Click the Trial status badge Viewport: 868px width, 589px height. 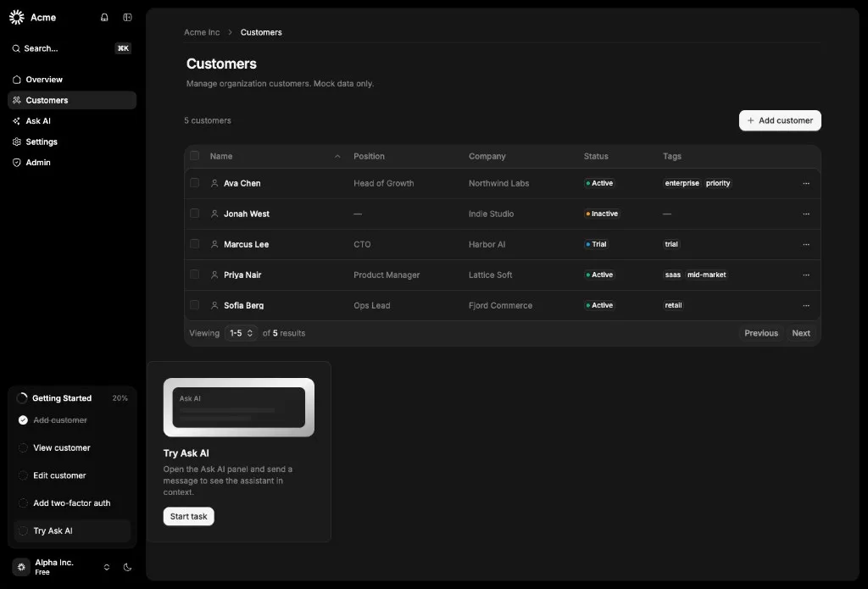[596, 244]
